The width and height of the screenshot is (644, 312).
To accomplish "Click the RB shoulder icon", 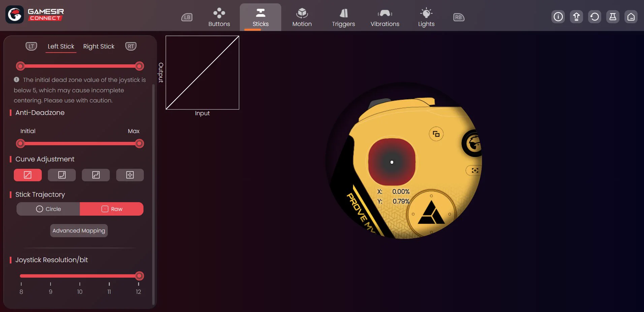I will click(x=458, y=17).
